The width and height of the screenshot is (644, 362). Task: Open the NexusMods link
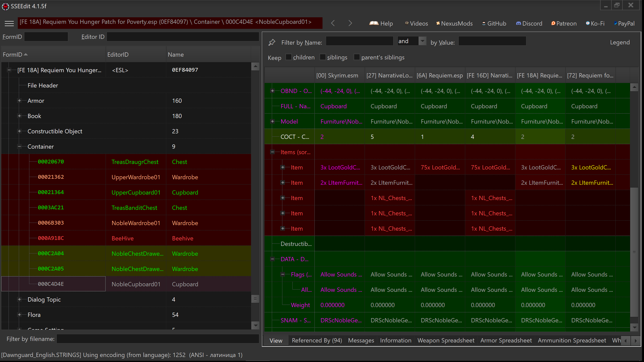454,24
